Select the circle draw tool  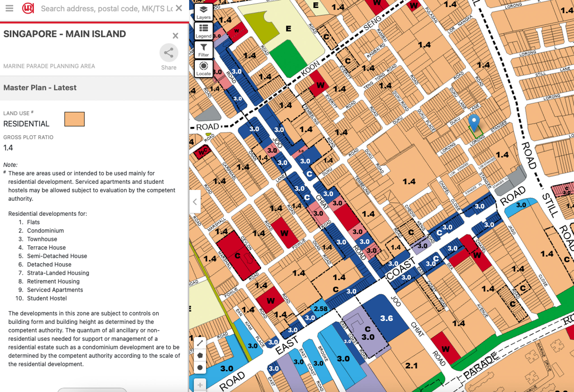200,368
